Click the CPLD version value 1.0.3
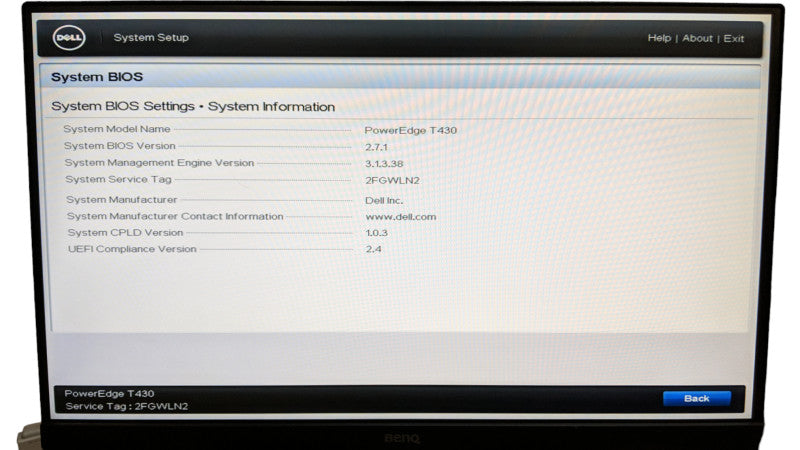800x450 pixels. point(377,233)
